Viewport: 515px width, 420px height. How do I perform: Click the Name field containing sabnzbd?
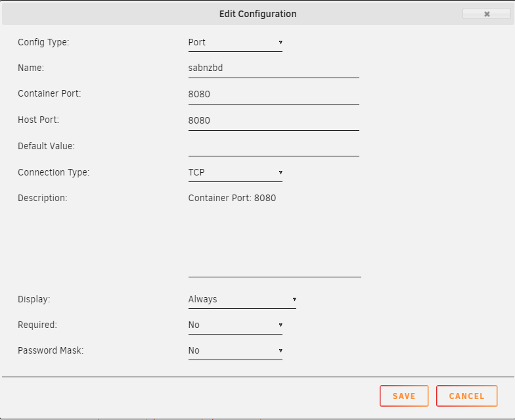273,68
